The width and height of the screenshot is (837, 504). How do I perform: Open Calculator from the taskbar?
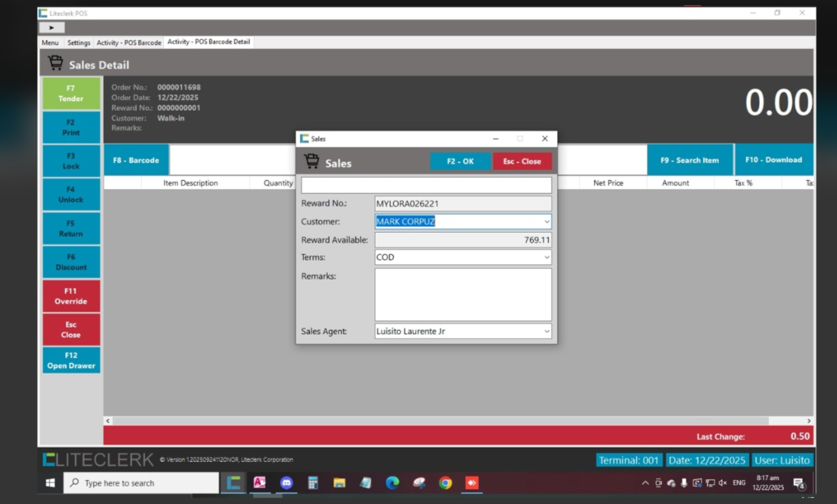point(312,483)
